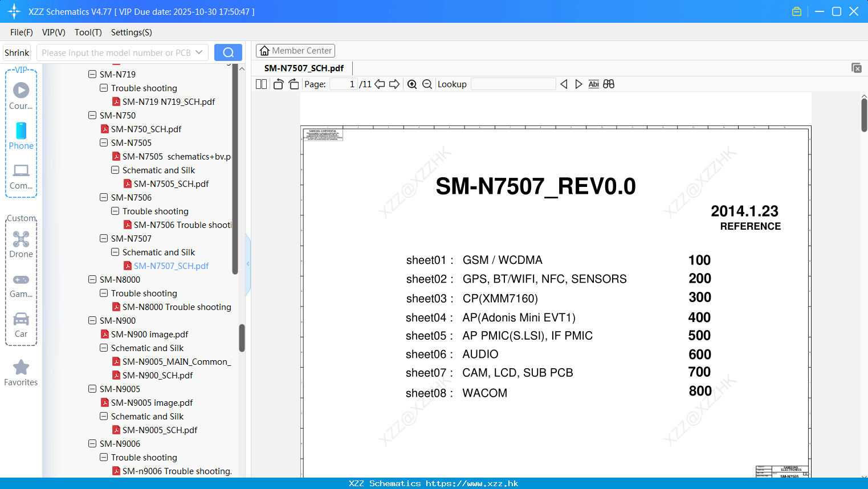Image resolution: width=868 pixels, height=489 pixels.
Task: Go to next page arrow
Action: click(x=394, y=84)
